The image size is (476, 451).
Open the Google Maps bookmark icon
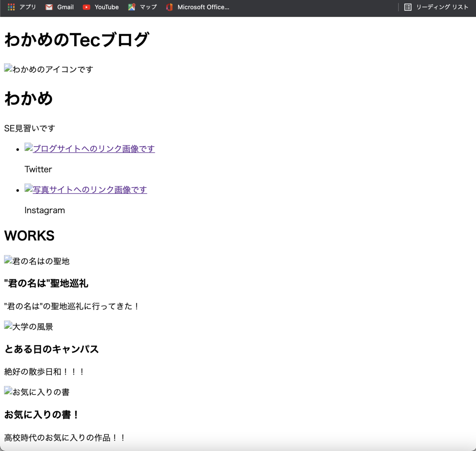coord(132,7)
